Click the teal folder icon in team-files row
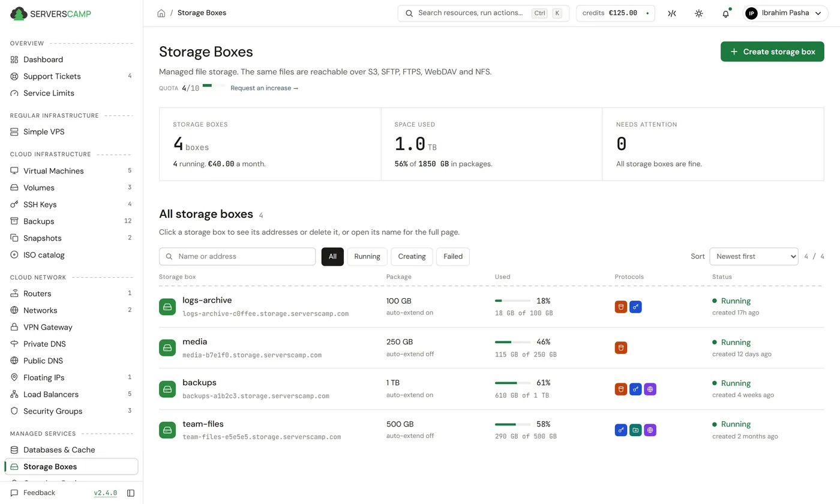The height and width of the screenshot is (504, 840). pos(635,430)
